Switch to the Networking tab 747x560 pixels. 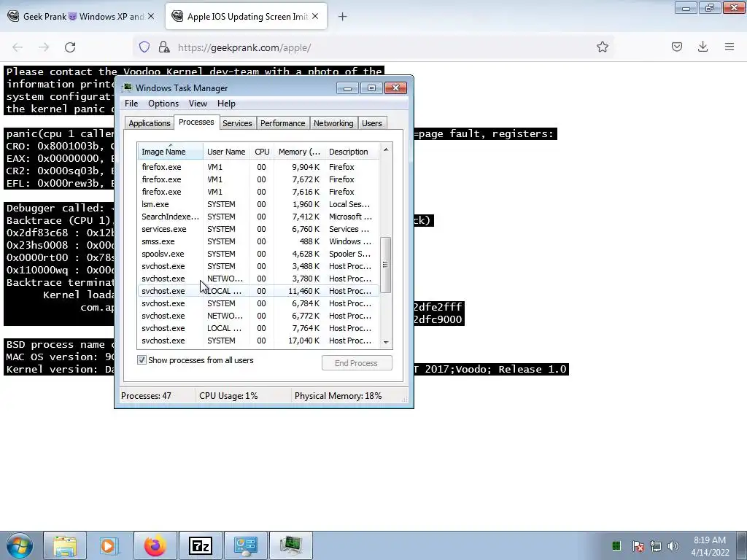coord(333,123)
